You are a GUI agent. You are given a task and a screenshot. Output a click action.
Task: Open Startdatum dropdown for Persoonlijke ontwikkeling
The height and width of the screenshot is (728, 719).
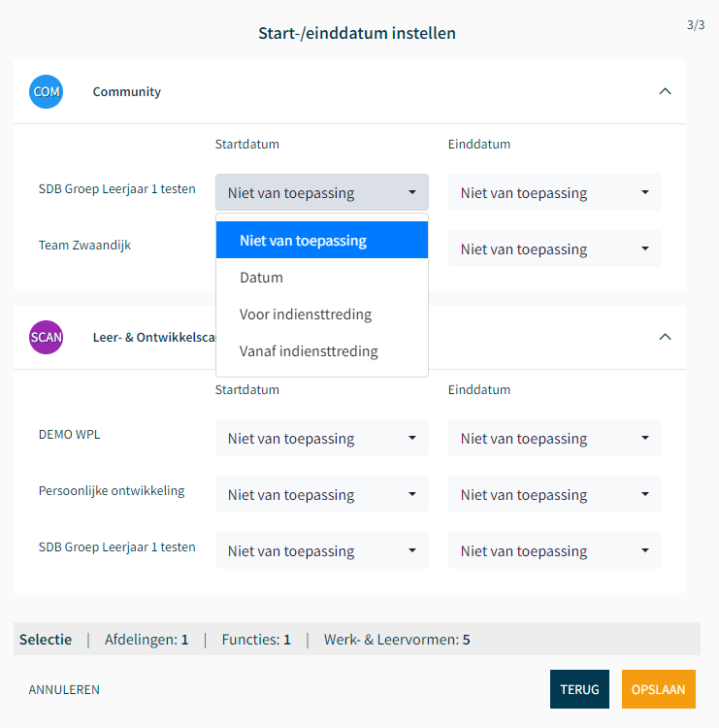(x=321, y=494)
